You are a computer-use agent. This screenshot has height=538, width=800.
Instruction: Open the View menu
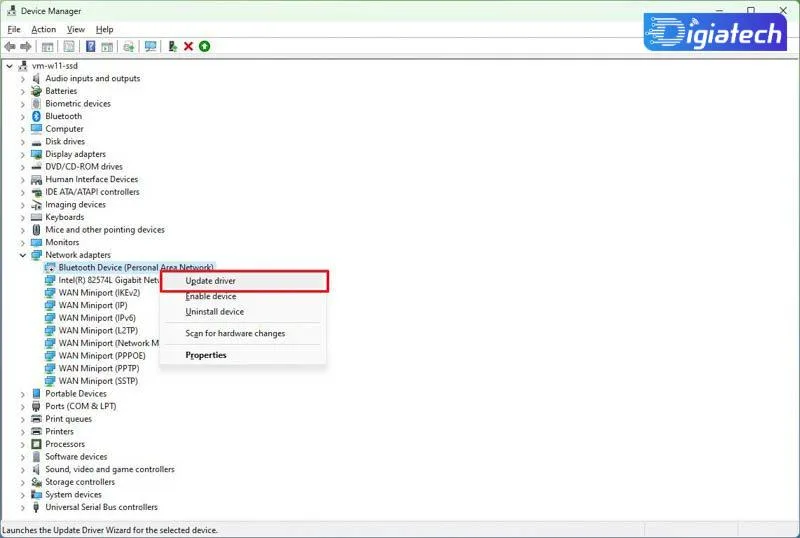[76, 30]
